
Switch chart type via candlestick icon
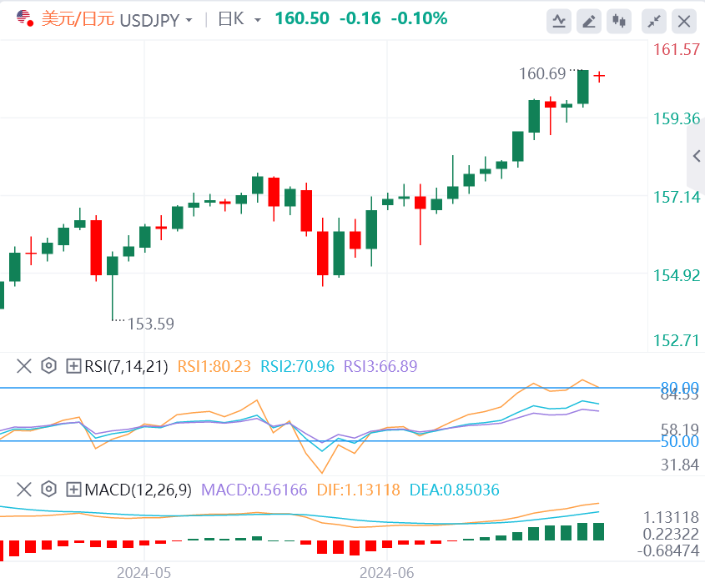(619, 21)
